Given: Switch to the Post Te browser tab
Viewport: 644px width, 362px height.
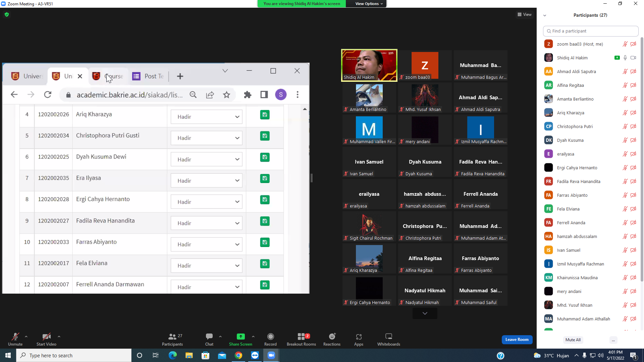Looking at the screenshot, I should 148,76.
